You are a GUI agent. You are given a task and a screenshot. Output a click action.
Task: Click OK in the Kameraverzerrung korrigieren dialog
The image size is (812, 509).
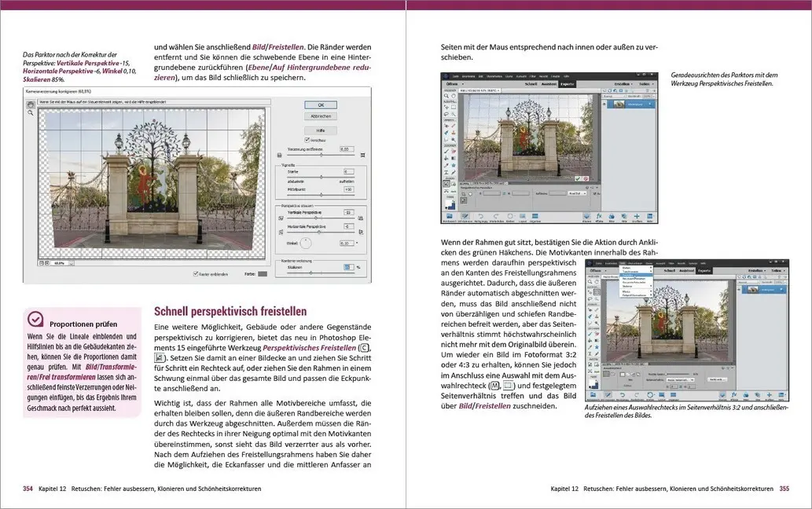[x=321, y=105]
